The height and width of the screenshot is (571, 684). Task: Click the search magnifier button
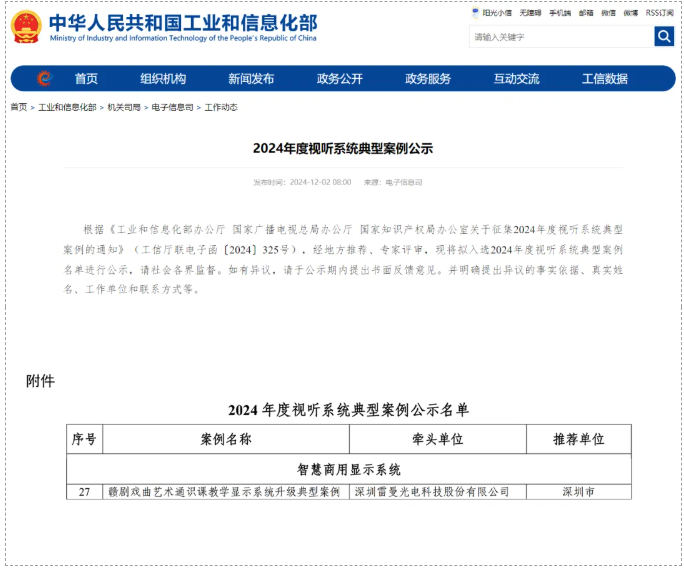(664, 36)
